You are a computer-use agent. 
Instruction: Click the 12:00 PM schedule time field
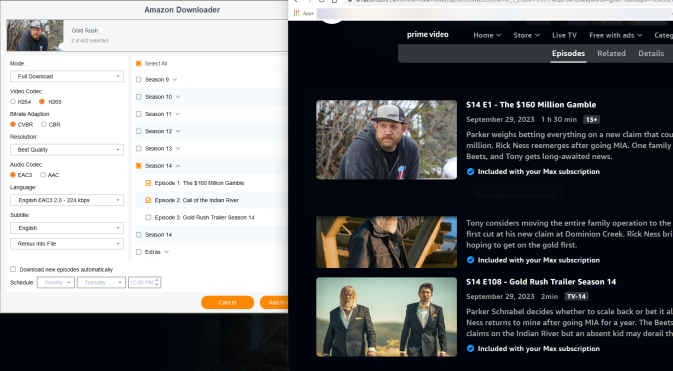tap(145, 283)
